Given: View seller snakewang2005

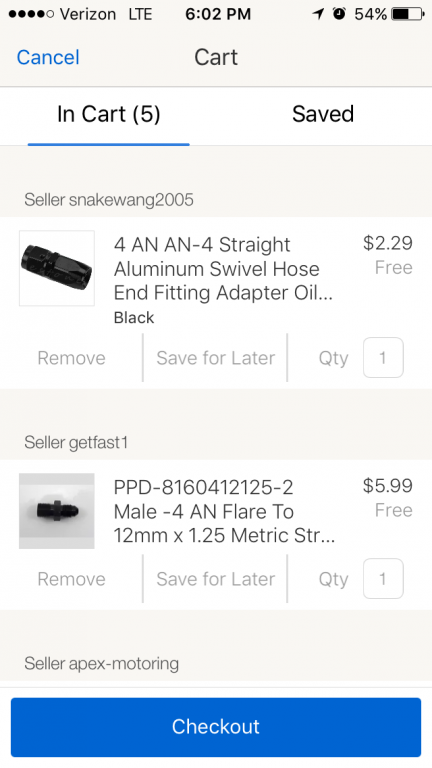Looking at the screenshot, I should pos(109,199).
